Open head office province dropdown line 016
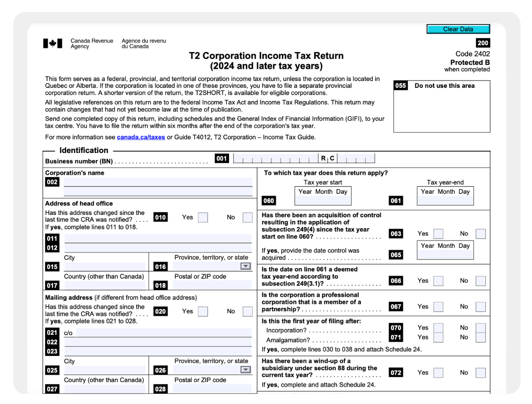Viewport: 532px width, 404px height. tap(245, 266)
